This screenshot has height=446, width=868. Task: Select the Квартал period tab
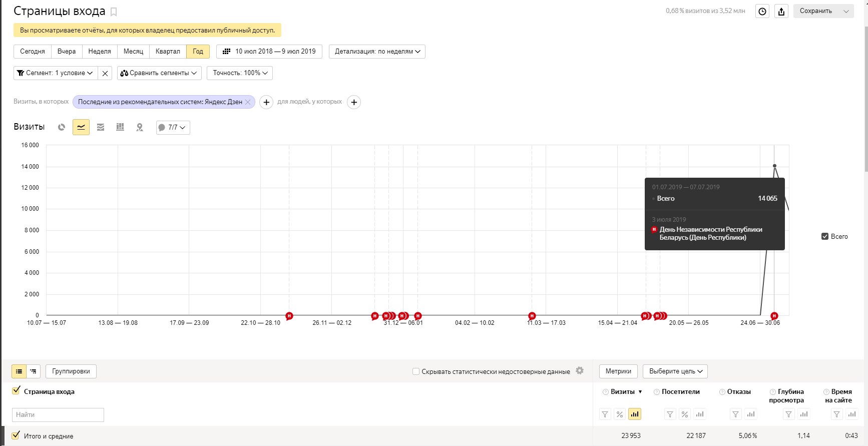tap(168, 52)
